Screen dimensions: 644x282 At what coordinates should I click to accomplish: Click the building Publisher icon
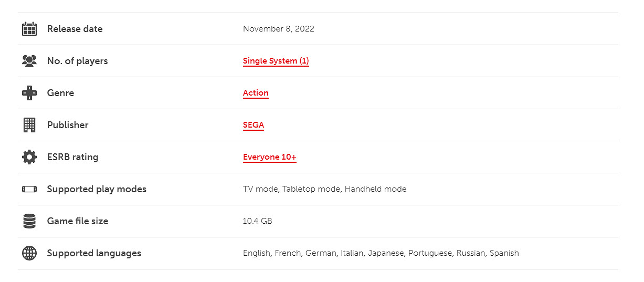coord(29,125)
